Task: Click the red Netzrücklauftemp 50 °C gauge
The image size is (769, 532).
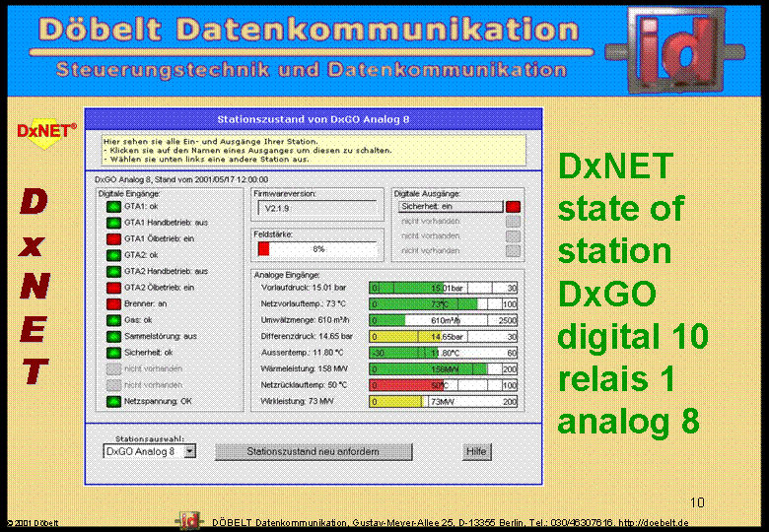Action: coord(444,385)
